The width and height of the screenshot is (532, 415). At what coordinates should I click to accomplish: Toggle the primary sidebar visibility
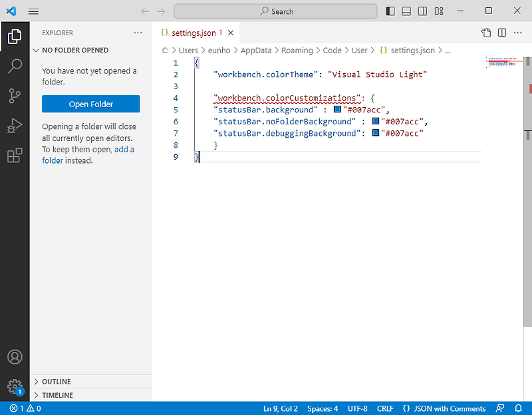389,11
